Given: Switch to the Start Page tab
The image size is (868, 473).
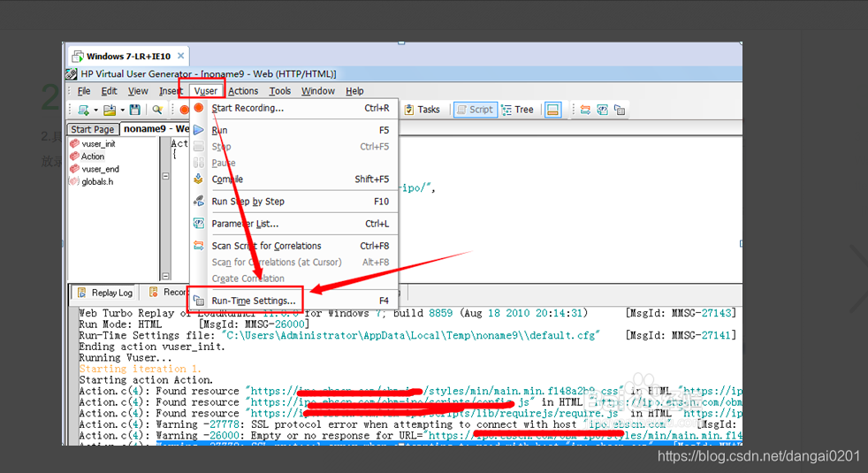Looking at the screenshot, I should [93, 129].
